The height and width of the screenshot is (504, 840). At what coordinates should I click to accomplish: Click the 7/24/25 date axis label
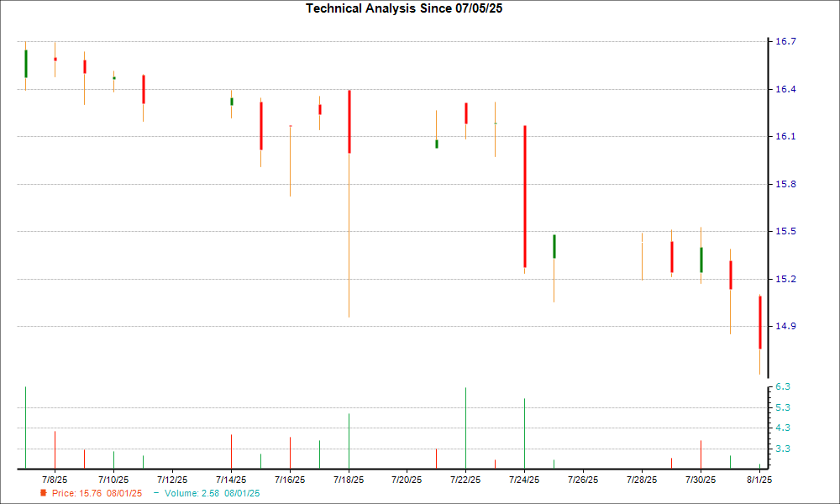[524, 480]
